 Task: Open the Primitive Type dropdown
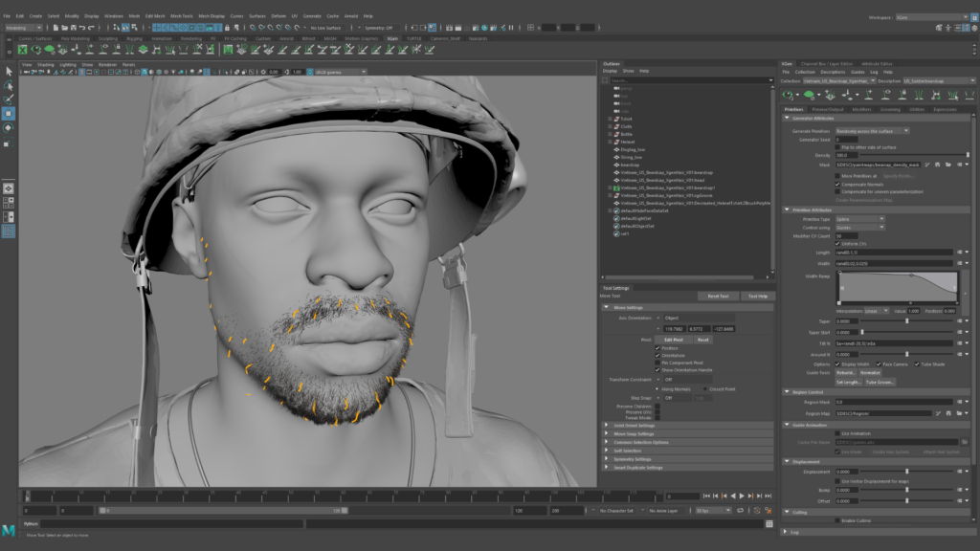(x=860, y=219)
